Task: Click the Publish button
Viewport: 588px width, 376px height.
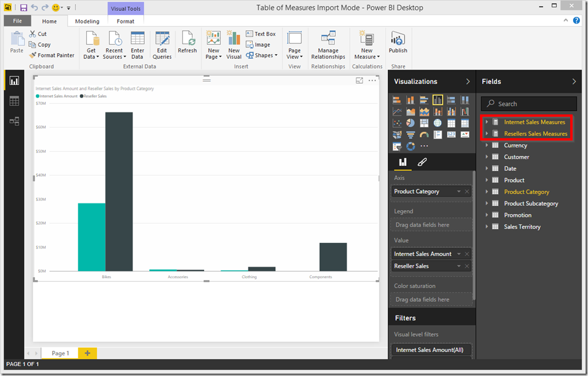Action: (398, 42)
